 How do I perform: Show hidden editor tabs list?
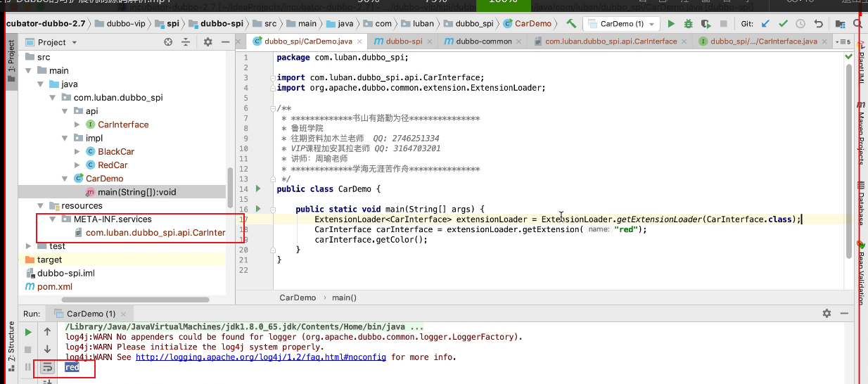click(x=843, y=41)
